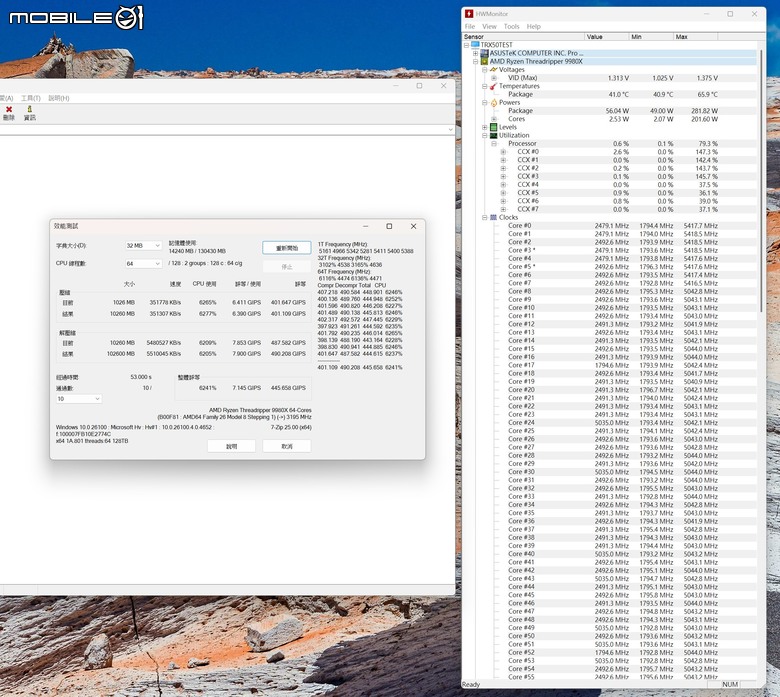Screen dimensions: 780x697
Task: Expand the CCX #7 node
Action: (x=503, y=209)
